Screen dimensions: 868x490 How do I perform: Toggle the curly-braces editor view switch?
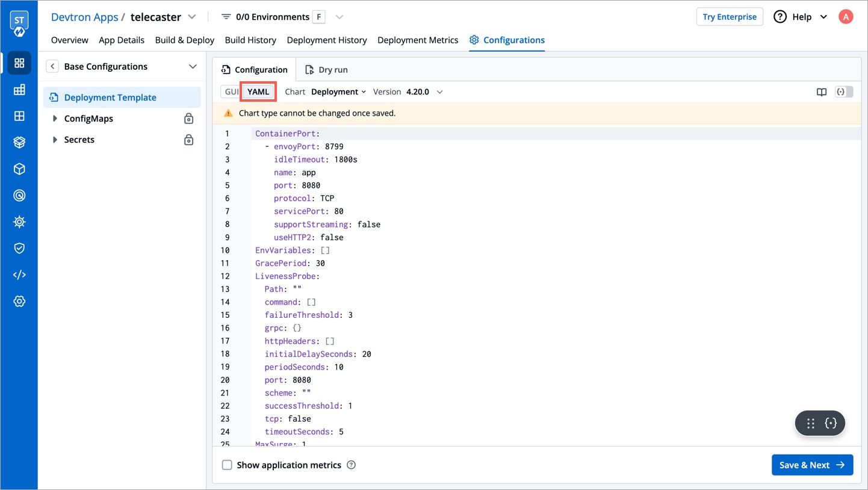click(x=844, y=91)
